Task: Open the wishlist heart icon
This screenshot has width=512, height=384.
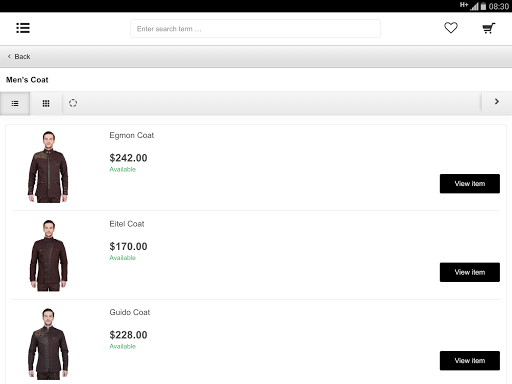Action: pyautogui.click(x=451, y=28)
